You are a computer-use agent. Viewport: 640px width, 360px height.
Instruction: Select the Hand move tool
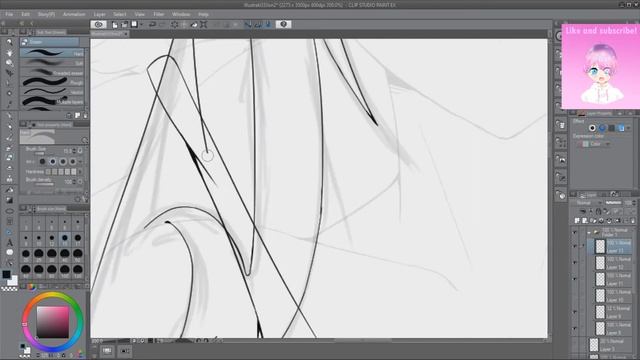point(9,53)
